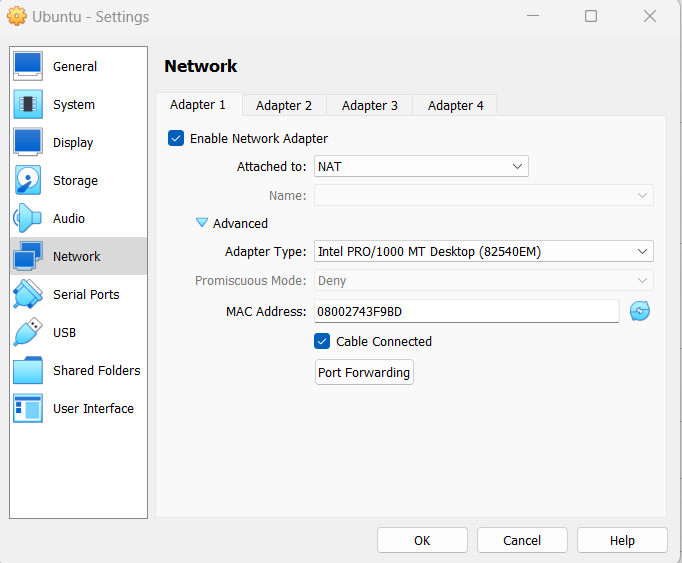Open Port Forwarding rules
682x563 pixels.
364,372
